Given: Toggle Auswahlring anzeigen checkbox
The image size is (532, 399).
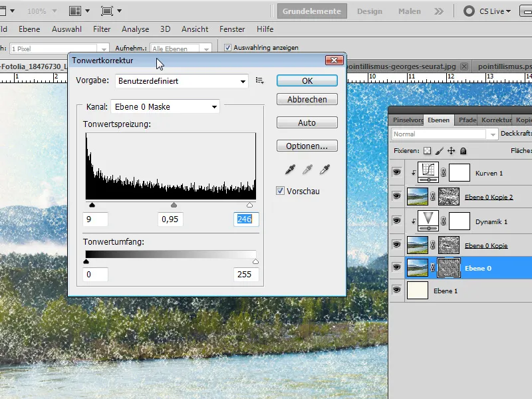Looking at the screenshot, I should tap(227, 47).
